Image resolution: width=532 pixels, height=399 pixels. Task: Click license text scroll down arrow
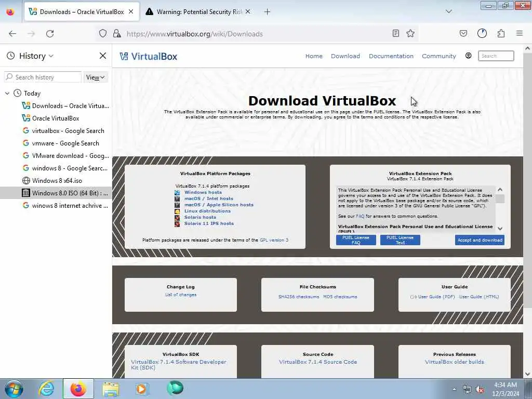point(500,229)
